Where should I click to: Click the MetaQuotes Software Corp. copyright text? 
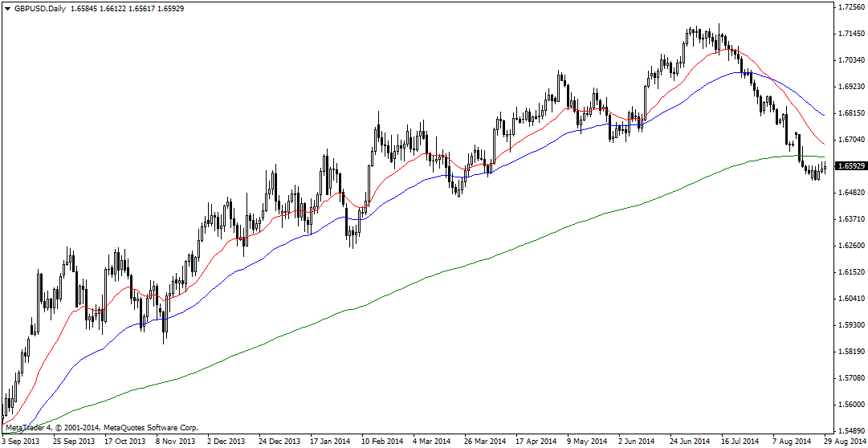(x=101, y=428)
